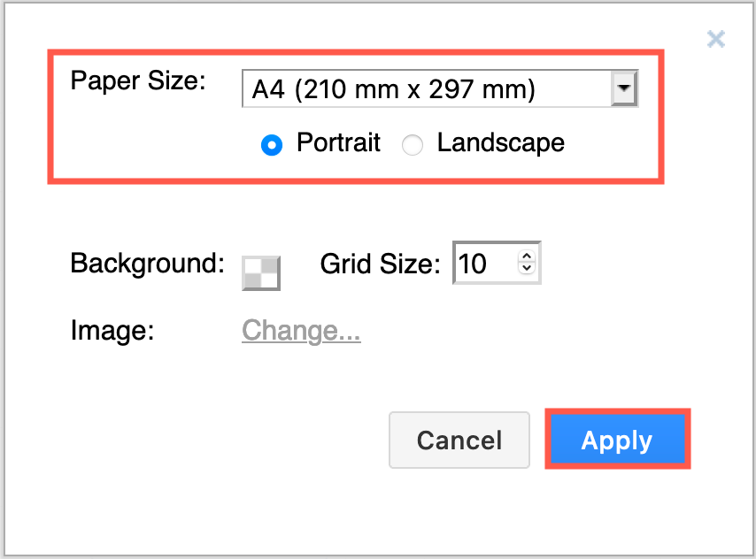
Task: Choose a different paper size from the dropdown
Action: click(625, 88)
